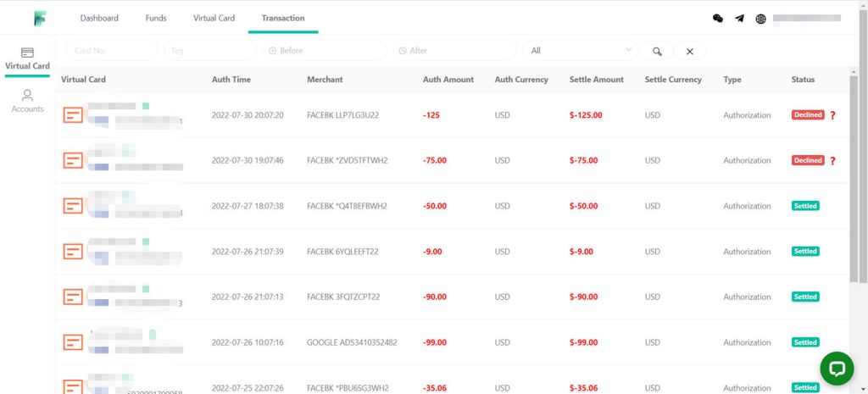The height and width of the screenshot is (394, 868).
Task: Open the After date picker
Action: pos(453,51)
